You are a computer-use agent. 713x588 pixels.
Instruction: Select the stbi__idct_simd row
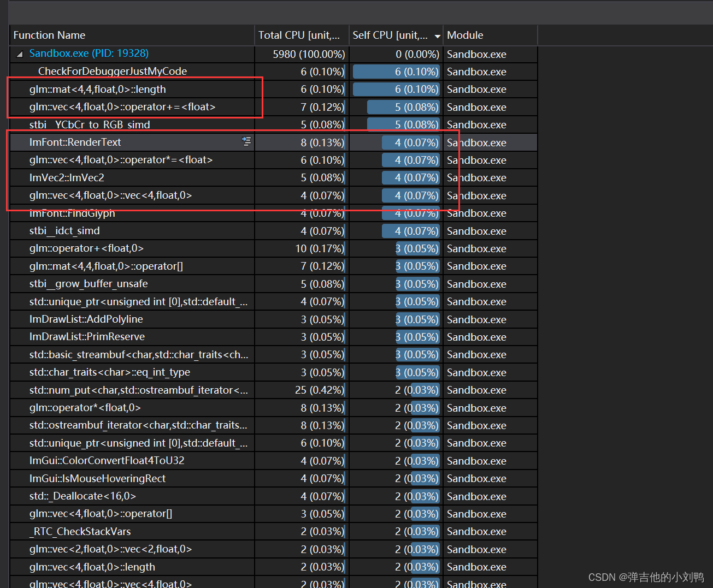[x=273, y=231]
